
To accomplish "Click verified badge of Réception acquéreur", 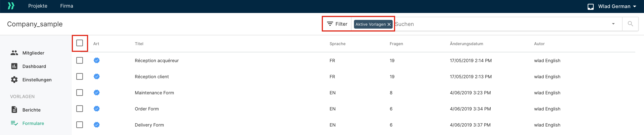I will [97, 60].
